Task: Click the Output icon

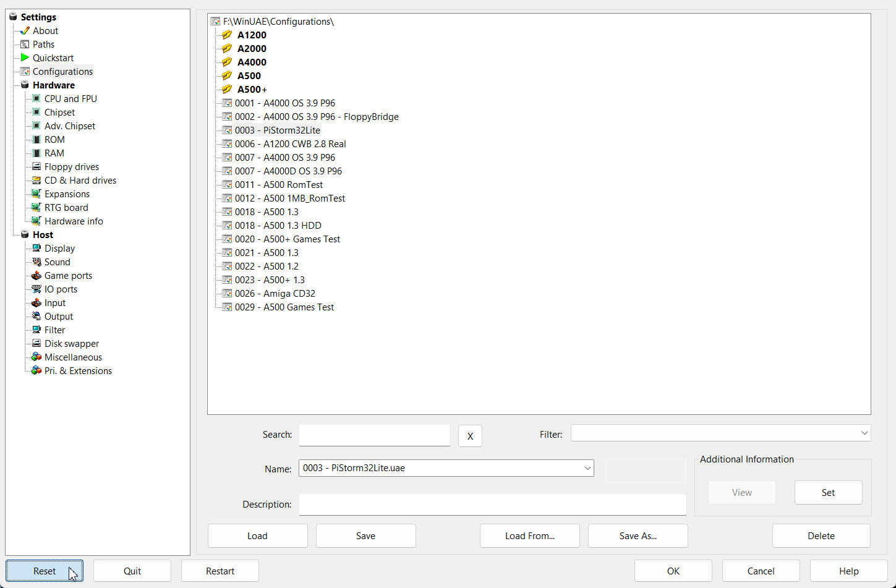Action: coord(36,317)
